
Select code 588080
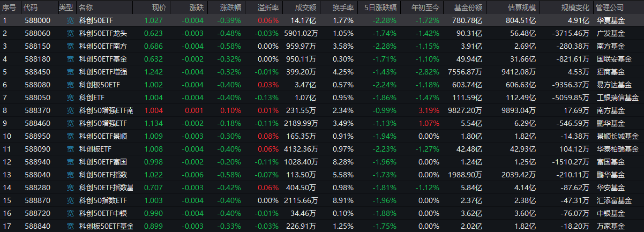(38, 85)
